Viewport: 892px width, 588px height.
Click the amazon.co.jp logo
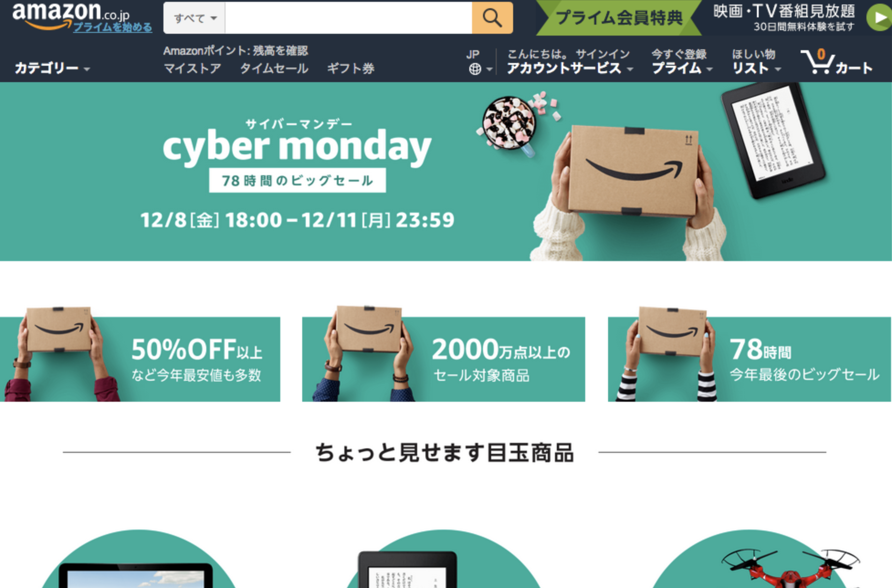(x=71, y=14)
